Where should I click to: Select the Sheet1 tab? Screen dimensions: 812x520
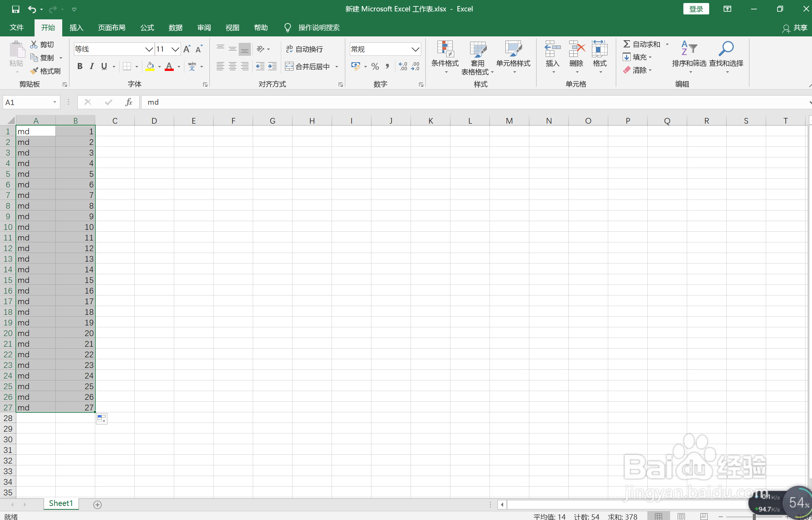coord(61,503)
